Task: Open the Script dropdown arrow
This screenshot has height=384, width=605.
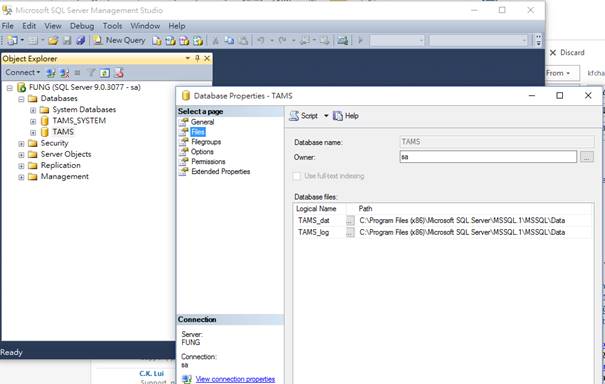Action: (x=326, y=116)
